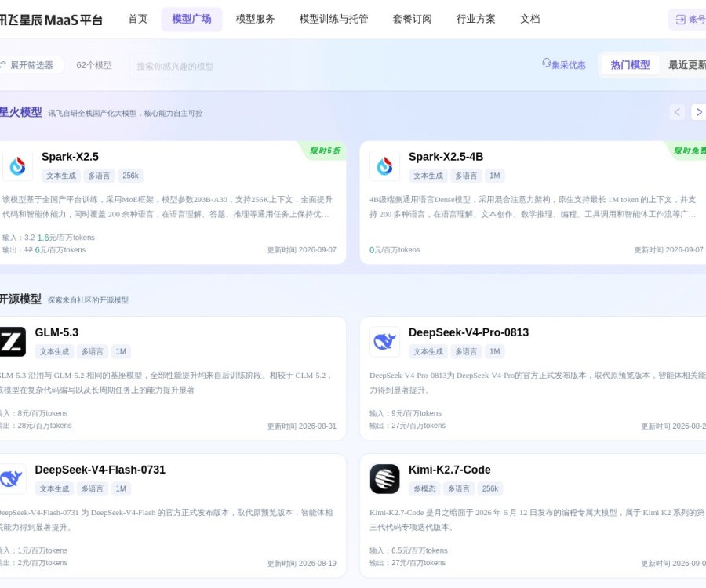
Task: Open the DeepSeek-V4-Flash-0731 model title
Action: tap(100, 470)
